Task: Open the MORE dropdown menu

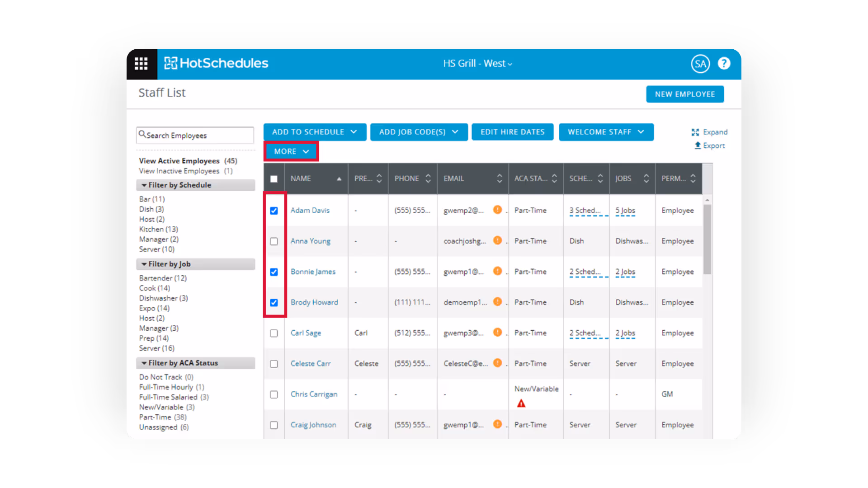Action: pyautogui.click(x=291, y=151)
